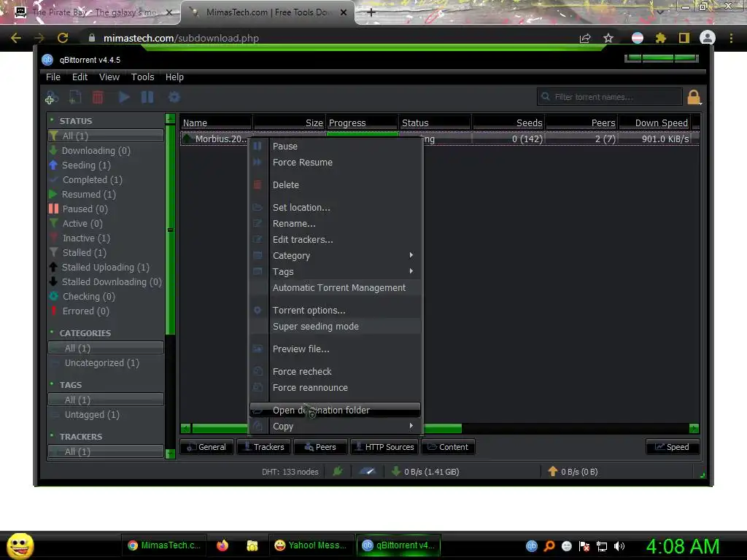The image size is (747, 560).
Task: Choose Pause from the context menu
Action: click(x=336, y=146)
